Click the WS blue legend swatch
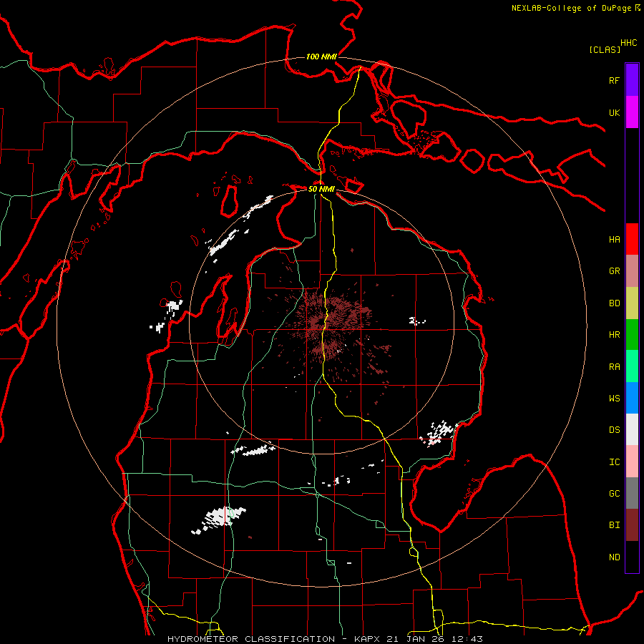The image size is (644, 644). (x=632, y=398)
